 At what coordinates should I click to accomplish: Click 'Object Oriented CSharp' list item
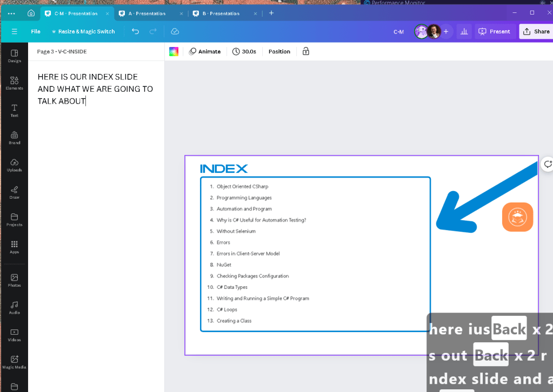pyautogui.click(x=242, y=186)
